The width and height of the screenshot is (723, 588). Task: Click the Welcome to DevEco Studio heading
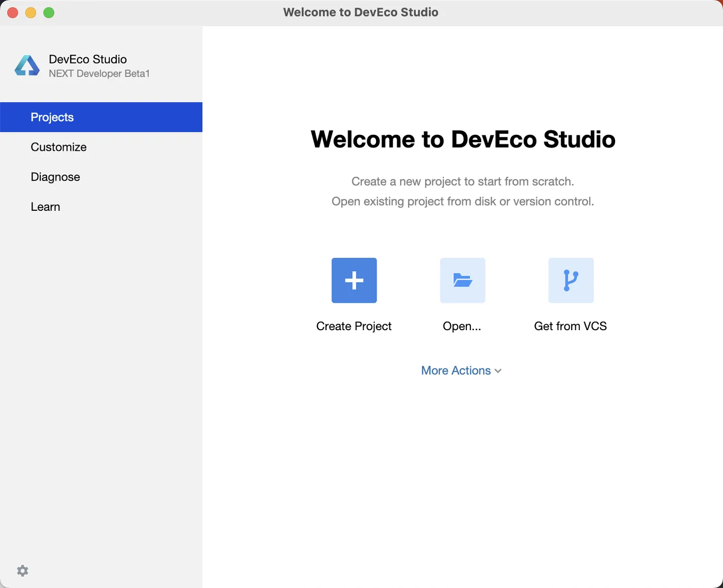(x=463, y=140)
